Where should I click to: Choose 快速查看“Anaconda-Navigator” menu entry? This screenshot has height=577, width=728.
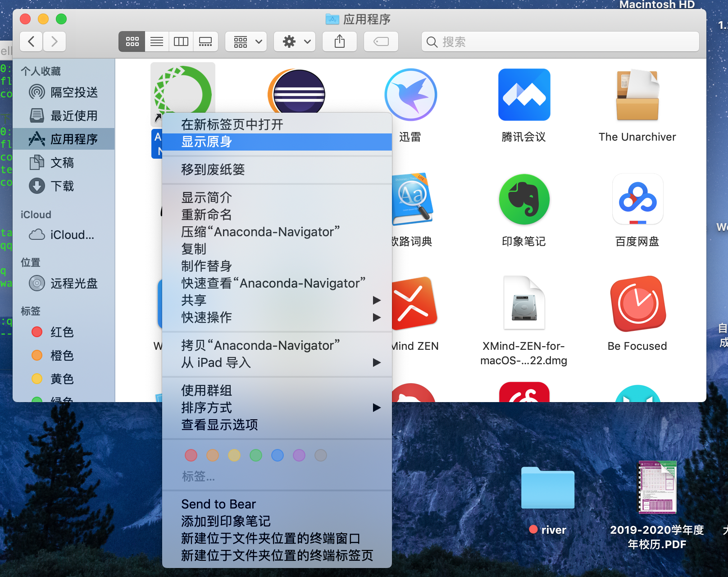(x=277, y=283)
